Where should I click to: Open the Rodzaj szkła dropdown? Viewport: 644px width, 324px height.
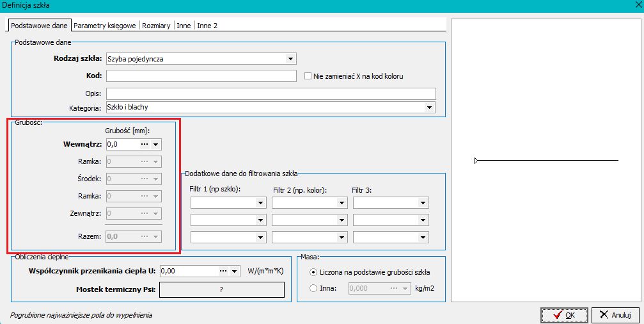tap(290, 59)
